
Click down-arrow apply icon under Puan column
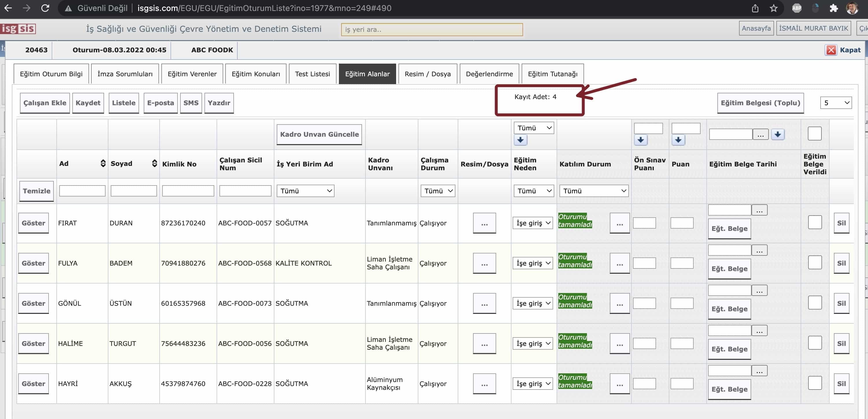pyautogui.click(x=678, y=140)
